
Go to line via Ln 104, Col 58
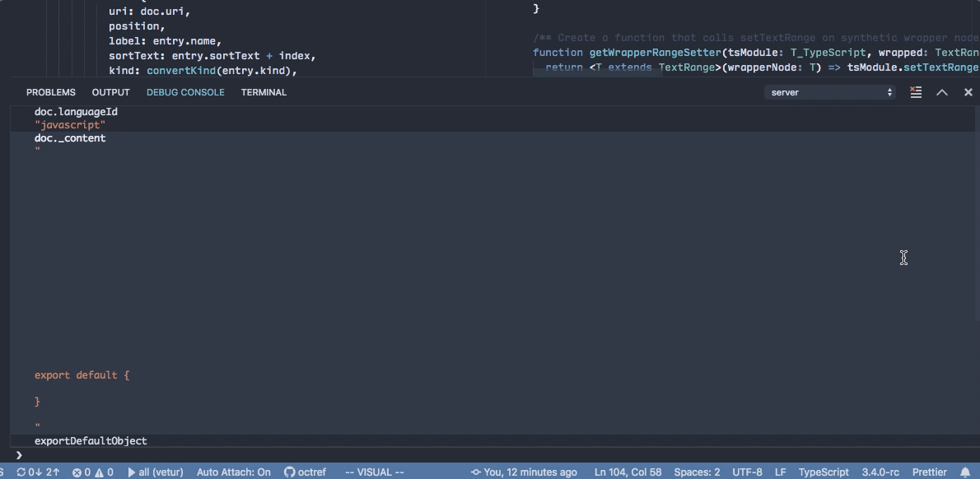pos(628,472)
